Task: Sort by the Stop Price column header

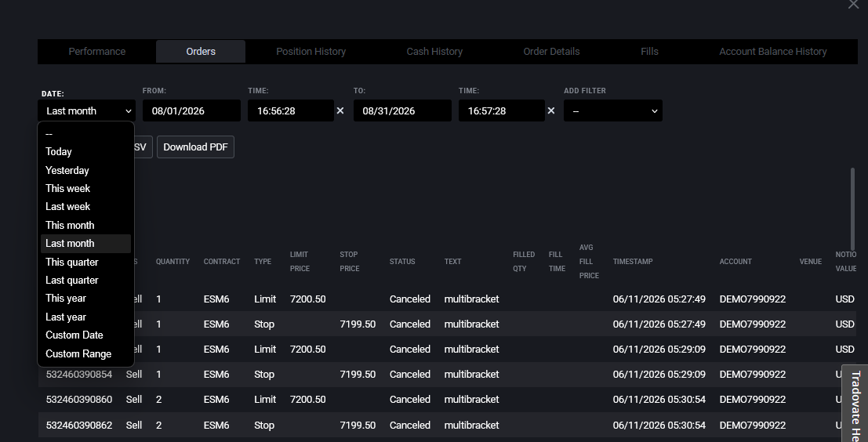Action: (x=349, y=262)
